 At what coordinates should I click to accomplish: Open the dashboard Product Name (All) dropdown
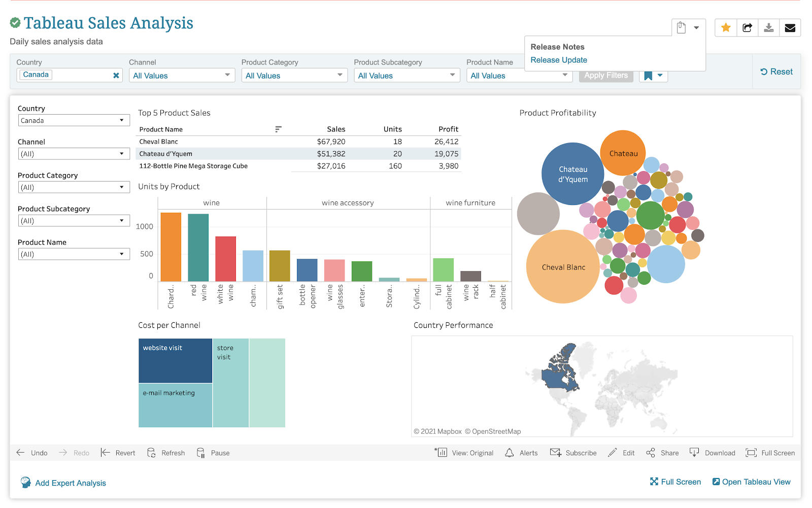coord(74,254)
